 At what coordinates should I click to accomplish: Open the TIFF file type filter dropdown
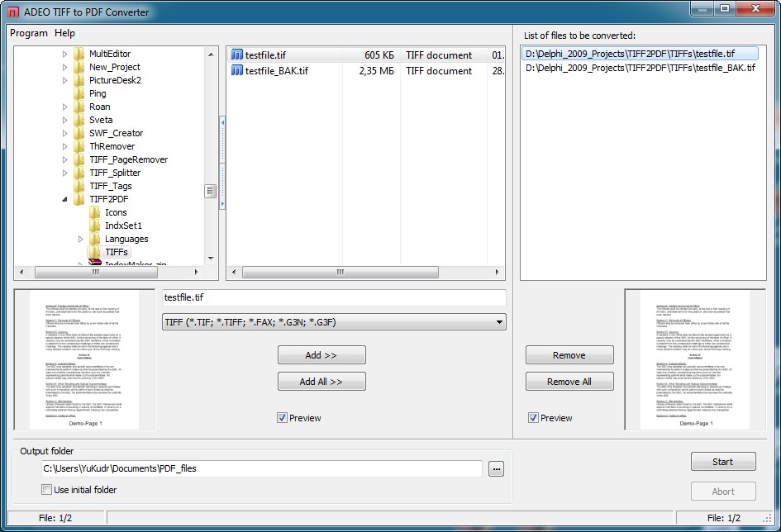click(499, 322)
